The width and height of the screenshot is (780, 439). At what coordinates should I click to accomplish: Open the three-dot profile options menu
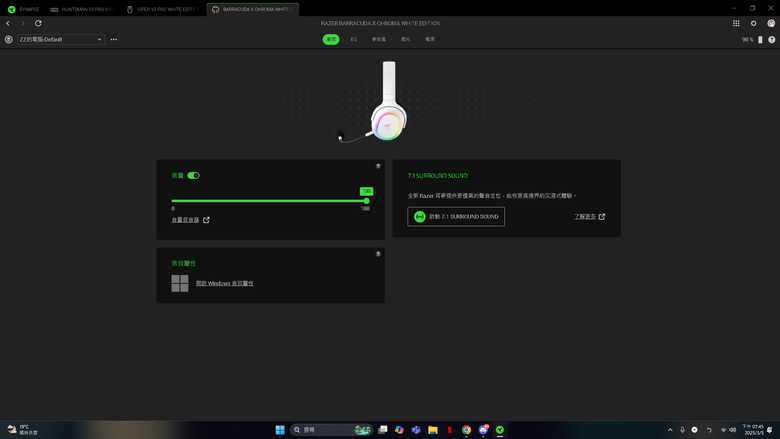click(x=114, y=39)
